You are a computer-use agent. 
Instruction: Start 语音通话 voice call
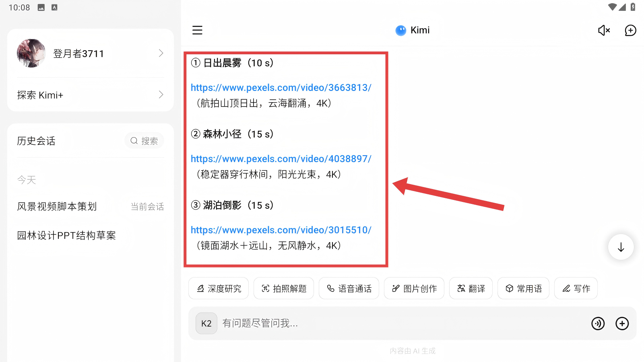(x=349, y=288)
